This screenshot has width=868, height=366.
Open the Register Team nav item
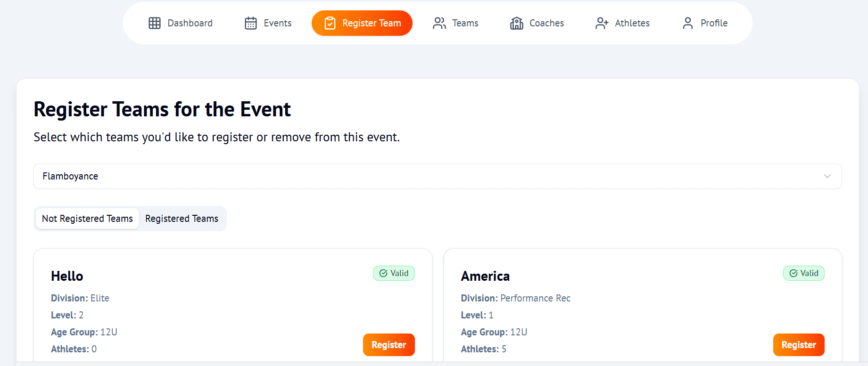362,23
